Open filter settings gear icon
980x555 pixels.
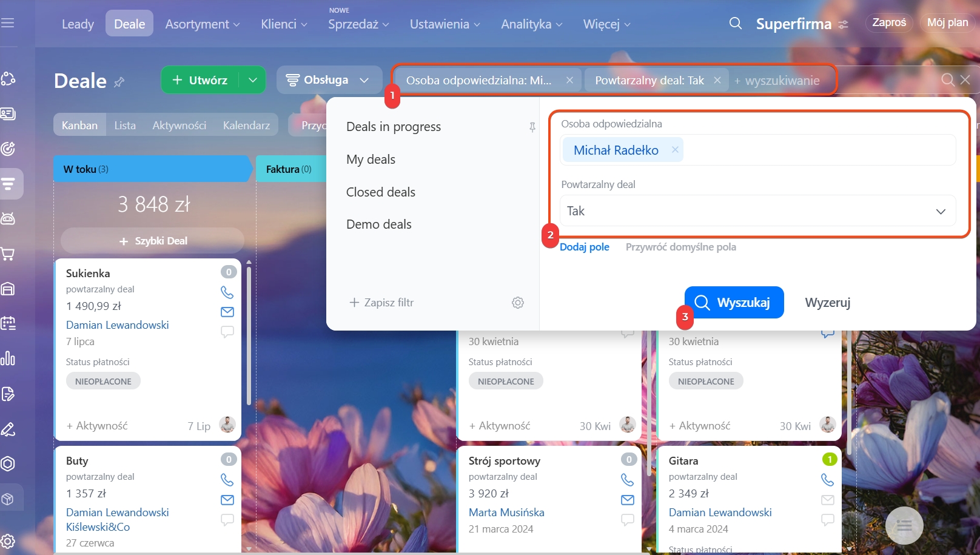[518, 303]
